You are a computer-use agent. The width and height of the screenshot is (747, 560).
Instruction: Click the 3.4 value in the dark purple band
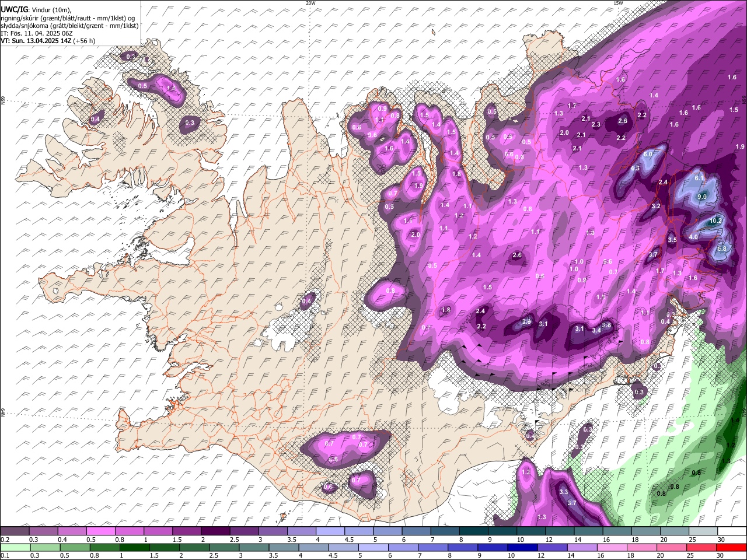pyautogui.click(x=596, y=330)
